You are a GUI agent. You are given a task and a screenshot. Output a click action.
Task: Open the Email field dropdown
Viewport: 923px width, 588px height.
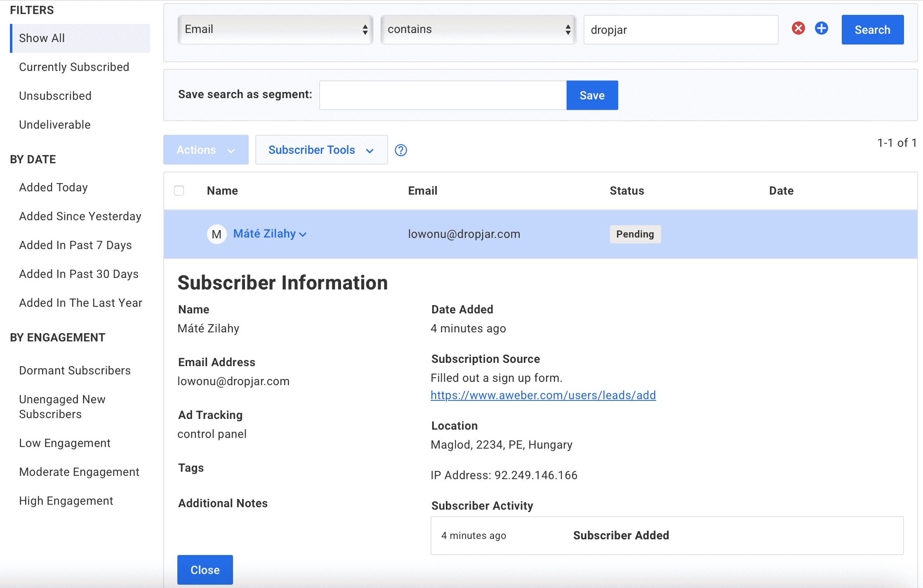(x=275, y=29)
